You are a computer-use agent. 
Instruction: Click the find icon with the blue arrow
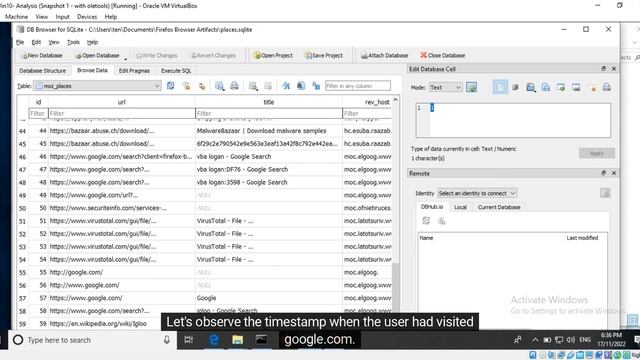point(286,86)
